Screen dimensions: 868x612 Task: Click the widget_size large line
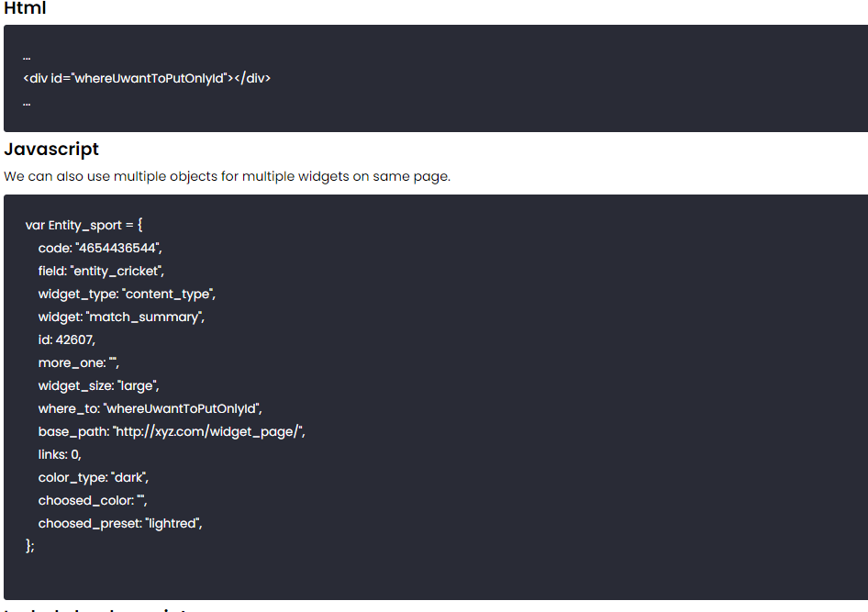tap(98, 385)
